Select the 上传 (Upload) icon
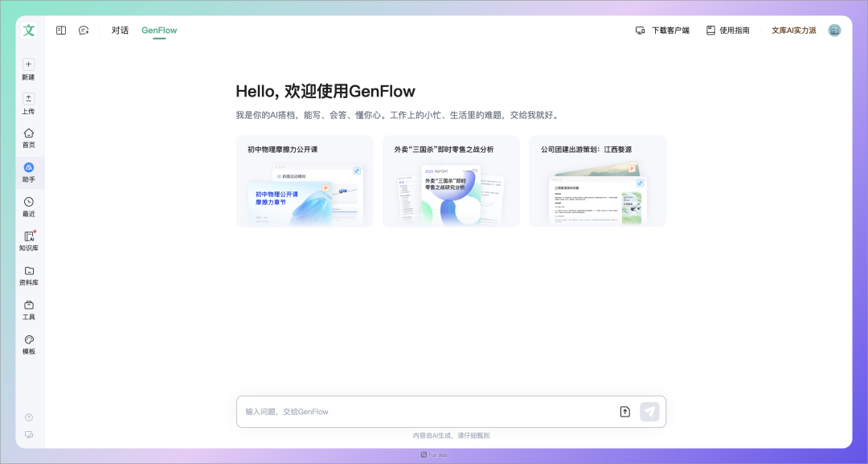868x464 pixels. [x=28, y=99]
